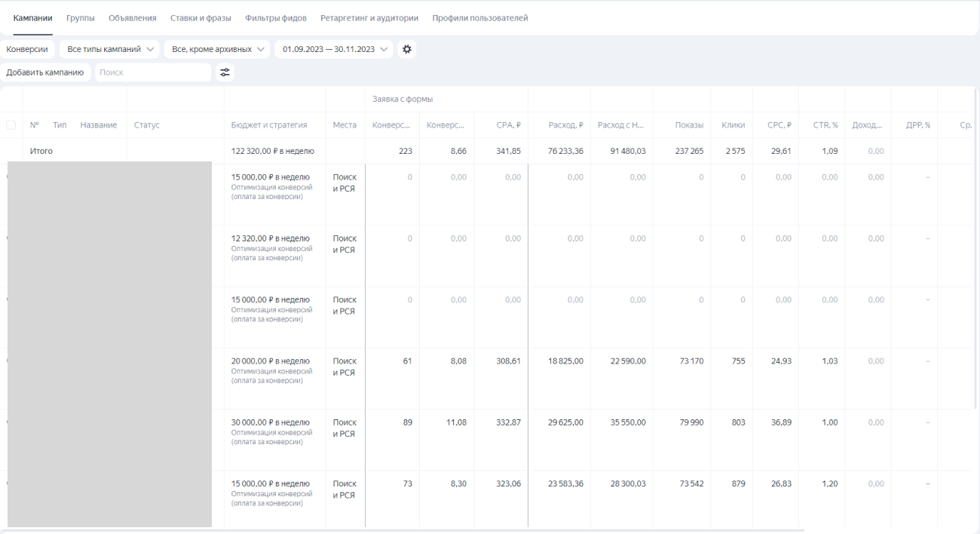Open the "Профили пользователей" tab
The width and height of the screenshot is (980, 534).
(x=480, y=18)
